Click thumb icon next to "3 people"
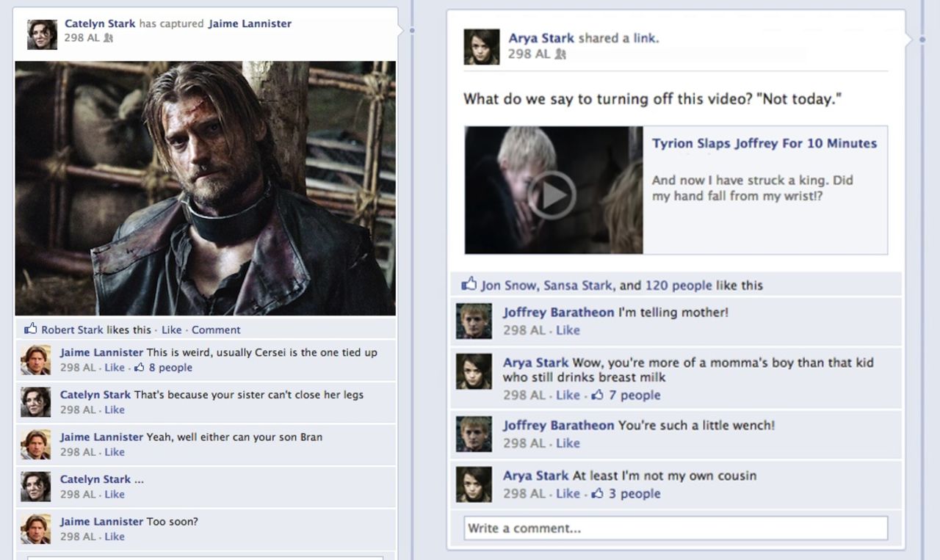This screenshot has height=560, width=940. 597,494
